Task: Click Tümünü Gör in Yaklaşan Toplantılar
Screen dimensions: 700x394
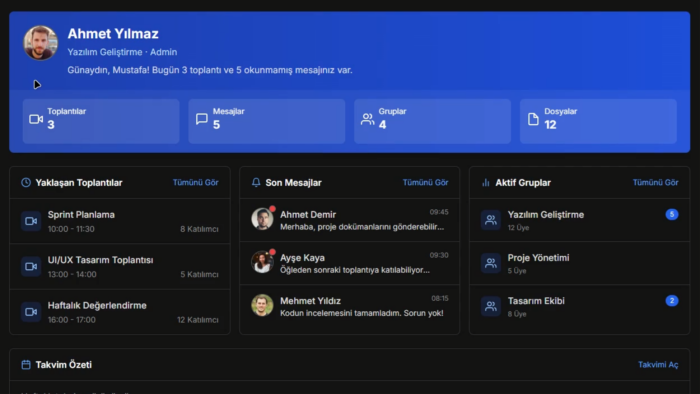Action: point(196,182)
